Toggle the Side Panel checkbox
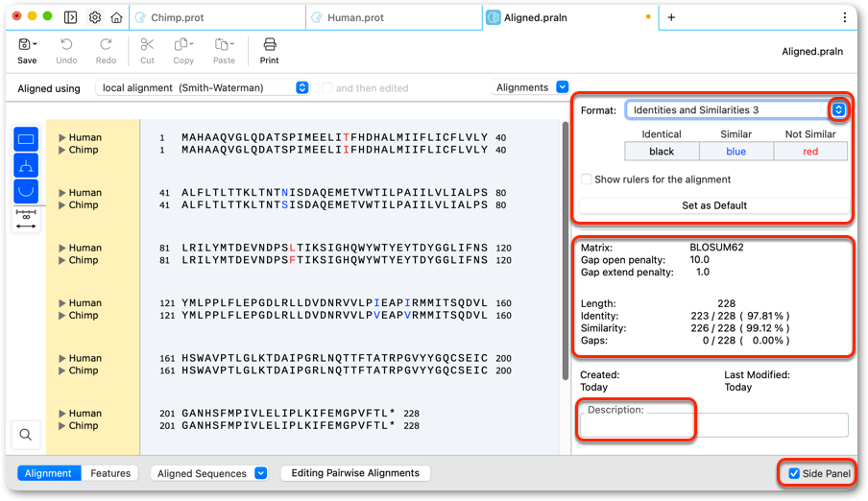868x501 pixels. 794,473
